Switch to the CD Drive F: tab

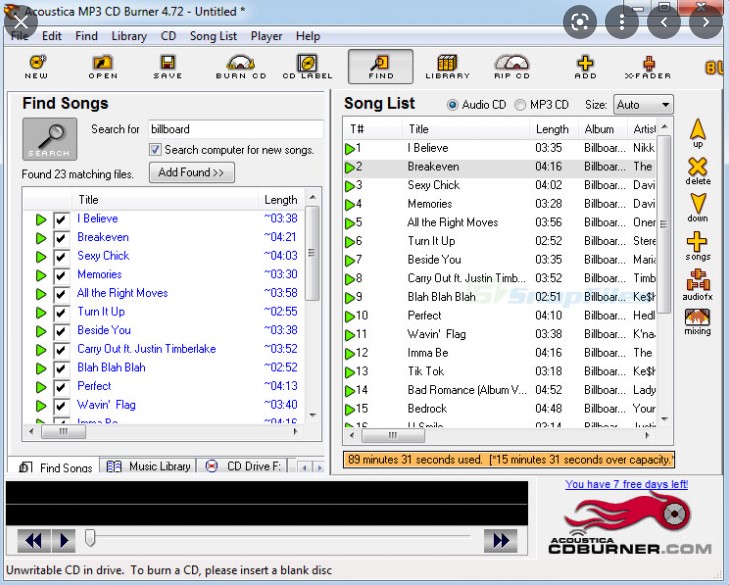tap(244, 466)
